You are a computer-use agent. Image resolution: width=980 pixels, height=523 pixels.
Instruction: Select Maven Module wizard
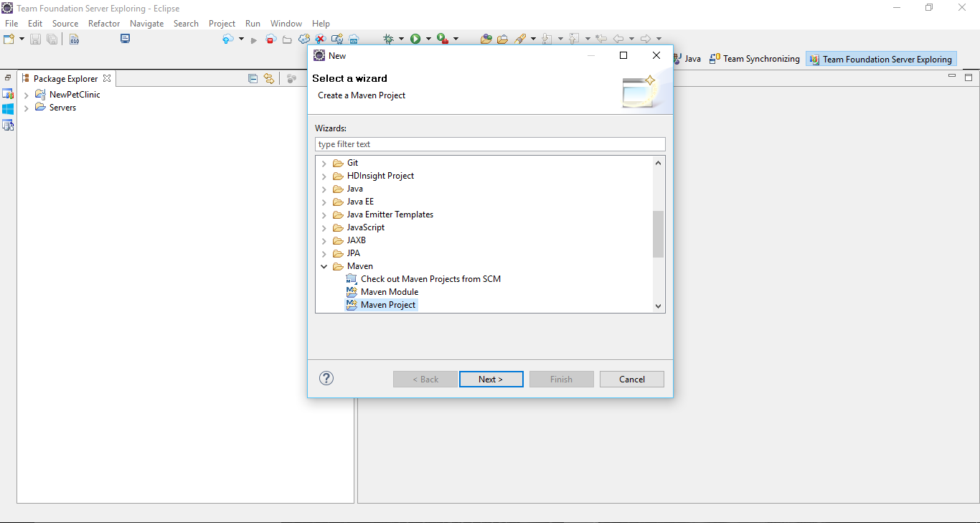click(382, 292)
